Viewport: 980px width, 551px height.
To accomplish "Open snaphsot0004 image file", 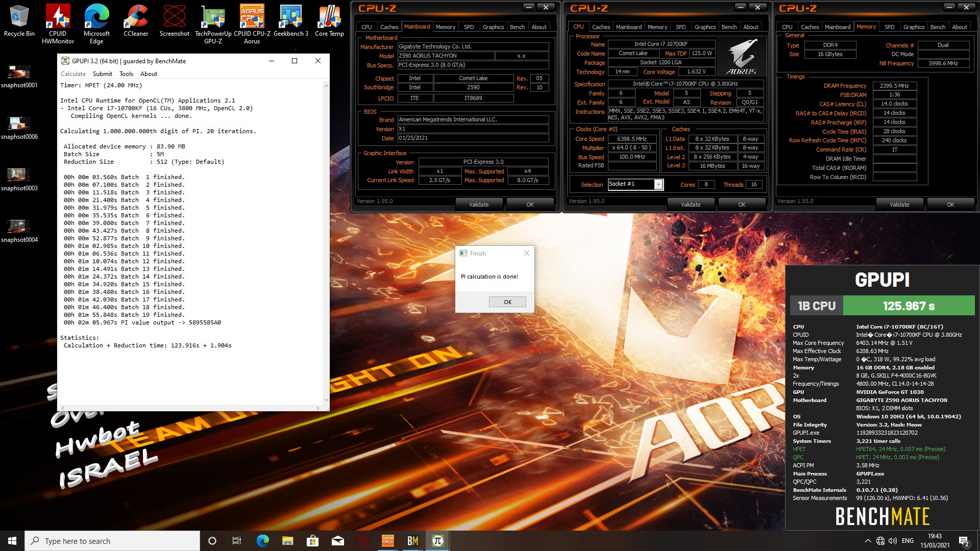I will (19, 231).
